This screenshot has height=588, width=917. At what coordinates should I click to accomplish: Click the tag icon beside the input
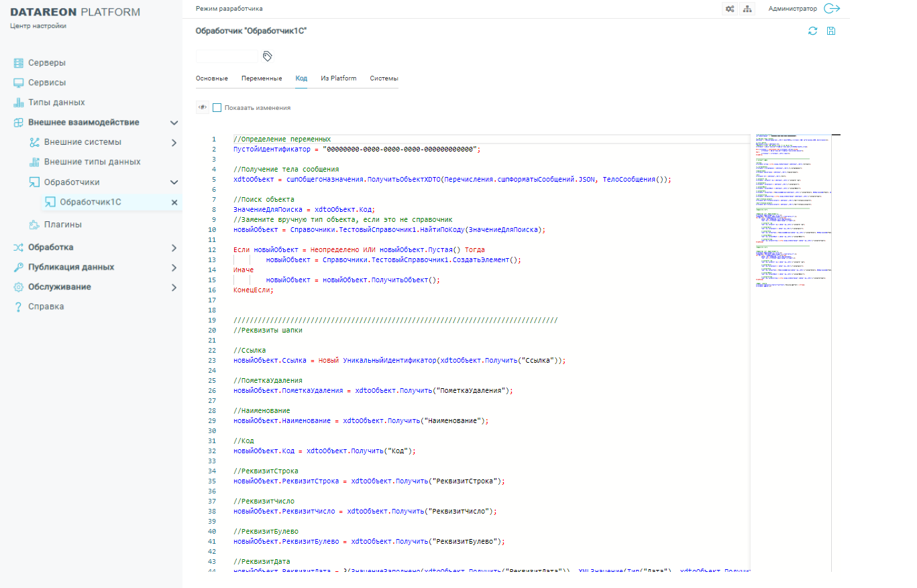pyautogui.click(x=267, y=56)
